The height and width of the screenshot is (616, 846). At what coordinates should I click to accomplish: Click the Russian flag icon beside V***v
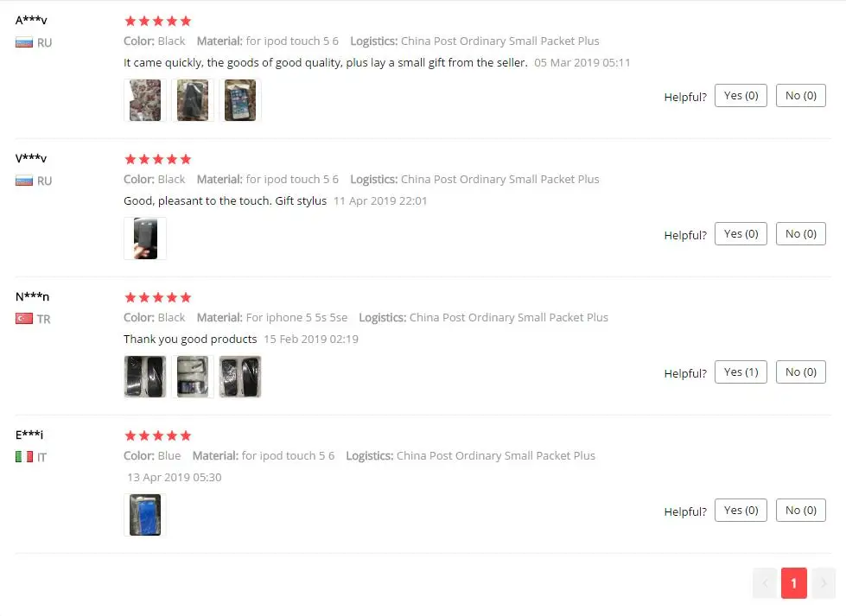click(23, 181)
